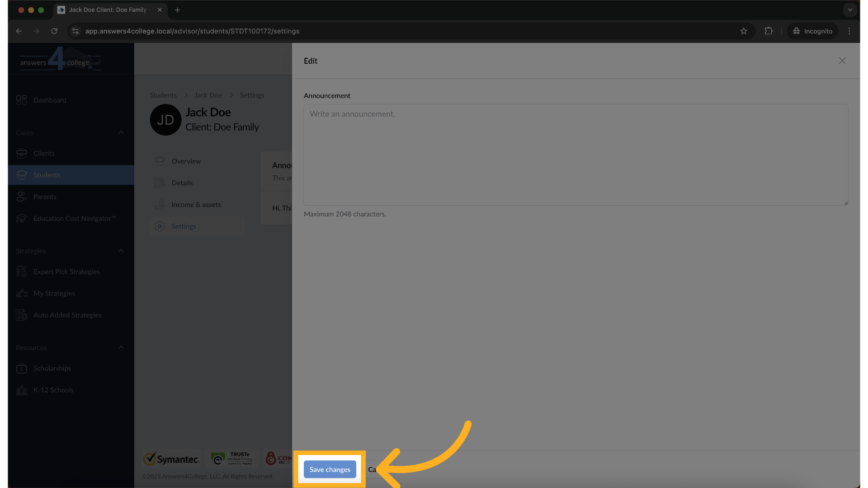Screen dimensions: 868x488
Task: Open the Details tab for Jack Doe
Action: 182,183
